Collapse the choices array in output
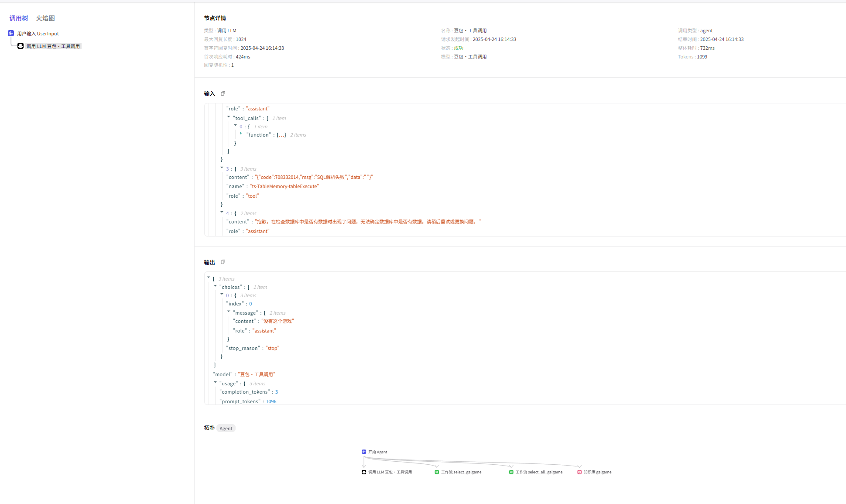The image size is (846, 504). pos(215,286)
